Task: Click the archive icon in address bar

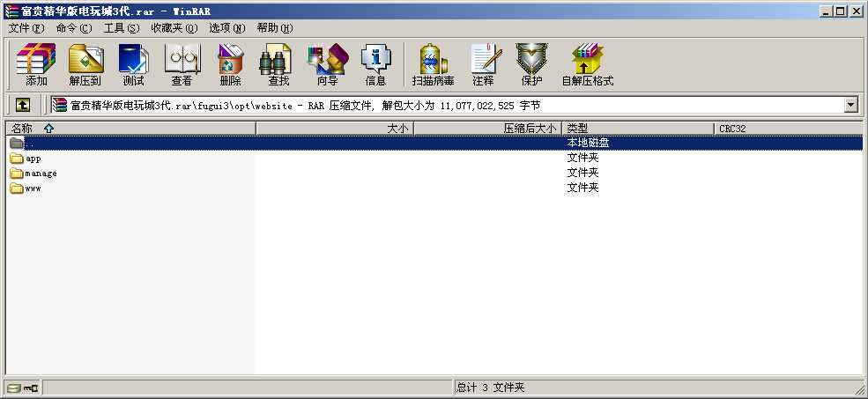Action: click(x=59, y=105)
